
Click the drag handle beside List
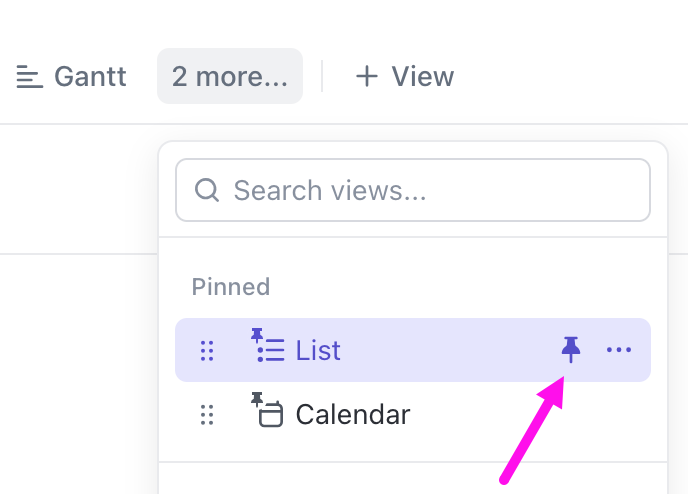pos(207,350)
